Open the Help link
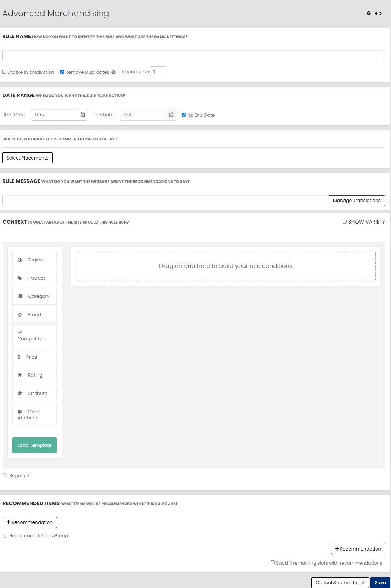Screen dimensions: 391x588 (374, 13)
